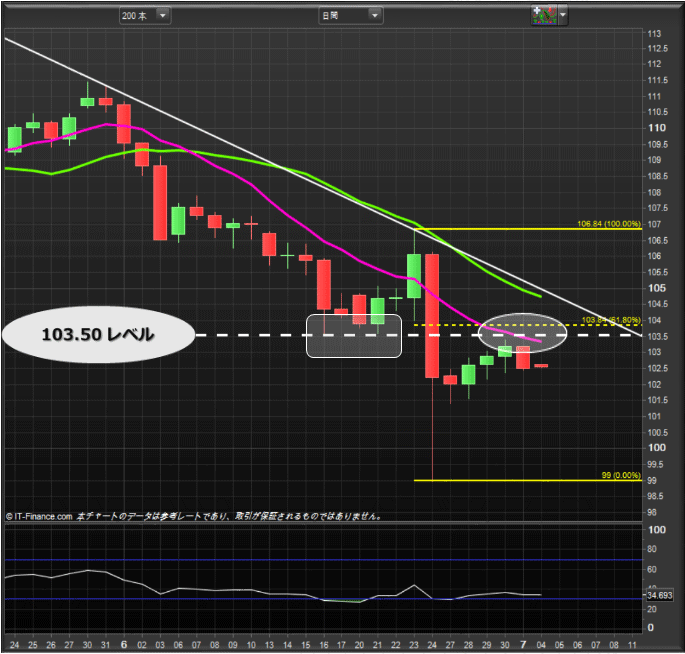Click date axis label 20
The height and width of the screenshot is (654, 685).
click(x=359, y=645)
